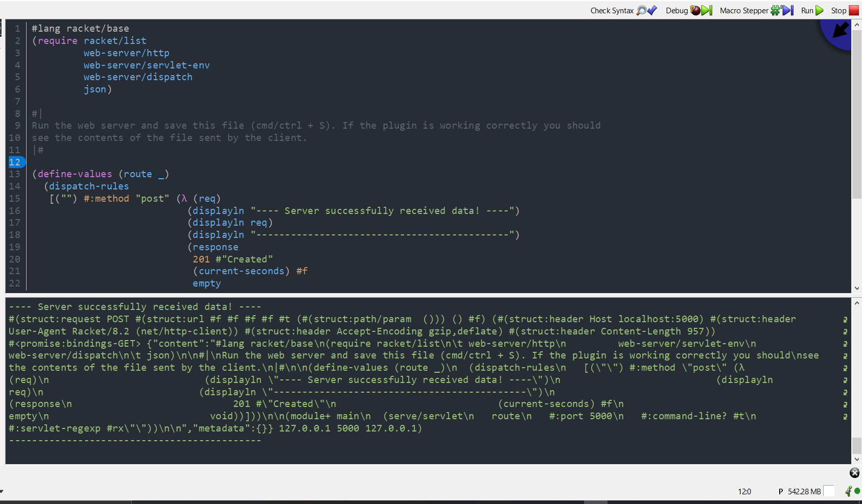Click the green Run arrow icon
862x504 pixels.
click(x=820, y=10)
